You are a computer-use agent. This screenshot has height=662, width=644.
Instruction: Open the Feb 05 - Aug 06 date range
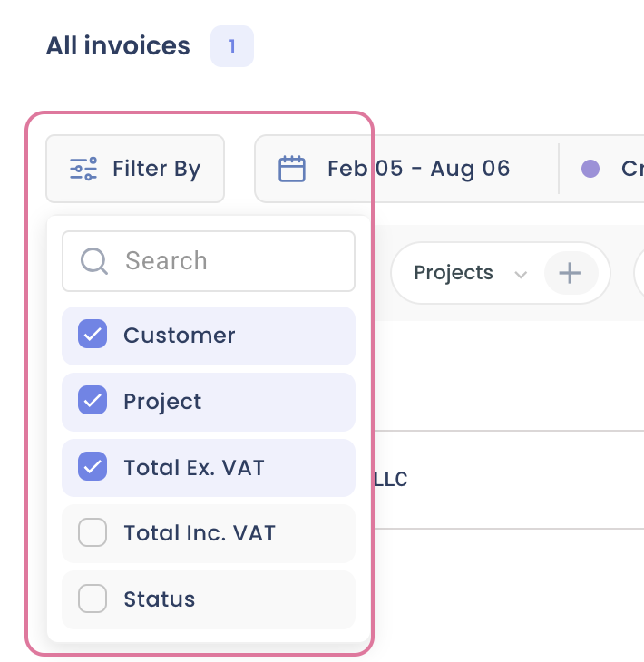point(418,169)
